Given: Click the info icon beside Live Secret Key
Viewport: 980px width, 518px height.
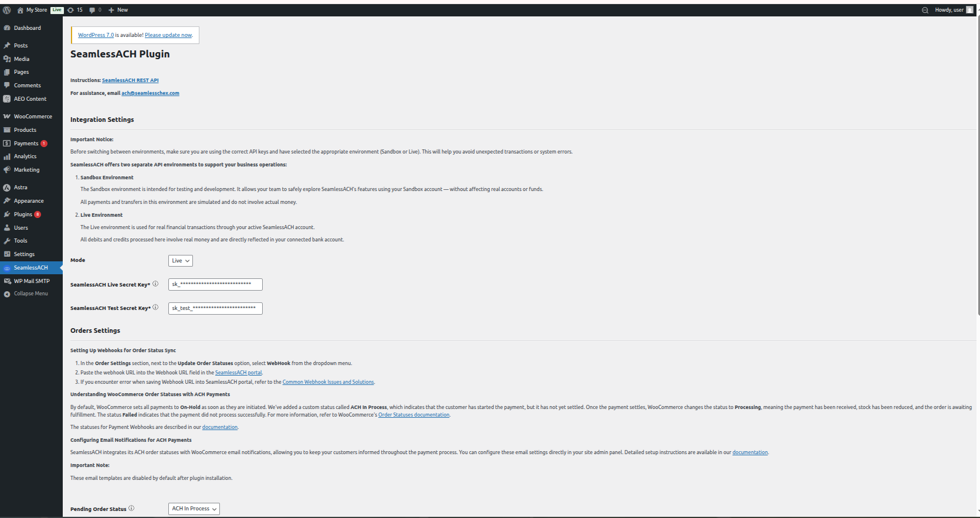Looking at the screenshot, I should (x=155, y=284).
